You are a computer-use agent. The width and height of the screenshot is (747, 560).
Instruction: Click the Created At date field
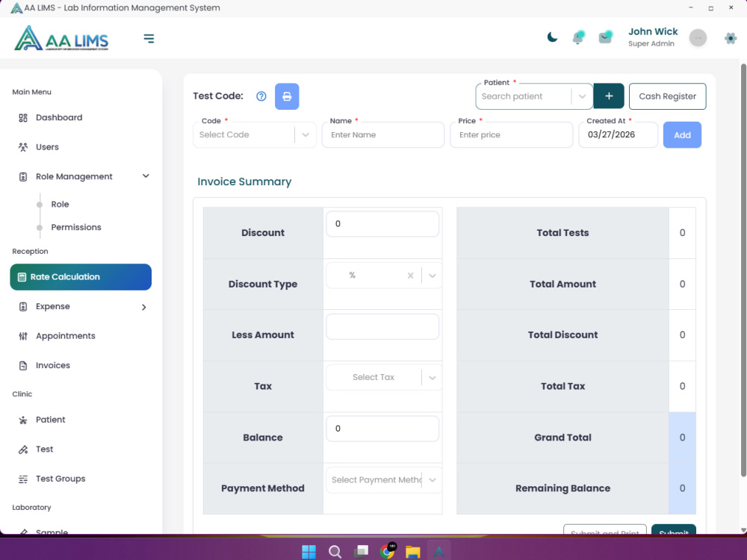pyautogui.click(x=618, y=134)
